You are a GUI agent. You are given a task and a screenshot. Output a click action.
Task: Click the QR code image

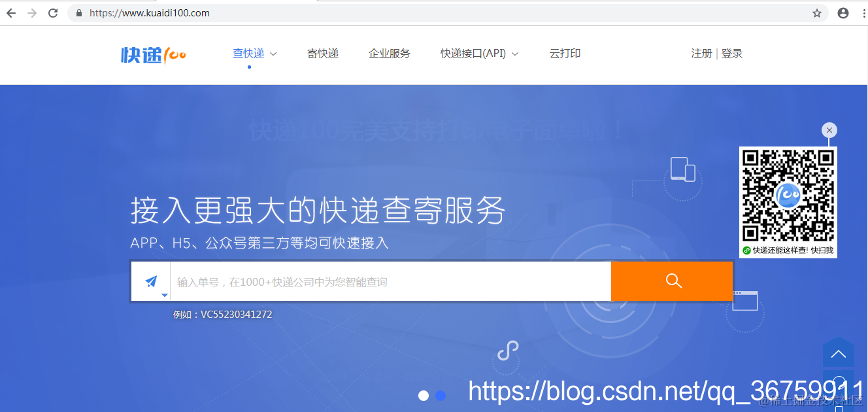pos(788,196)
